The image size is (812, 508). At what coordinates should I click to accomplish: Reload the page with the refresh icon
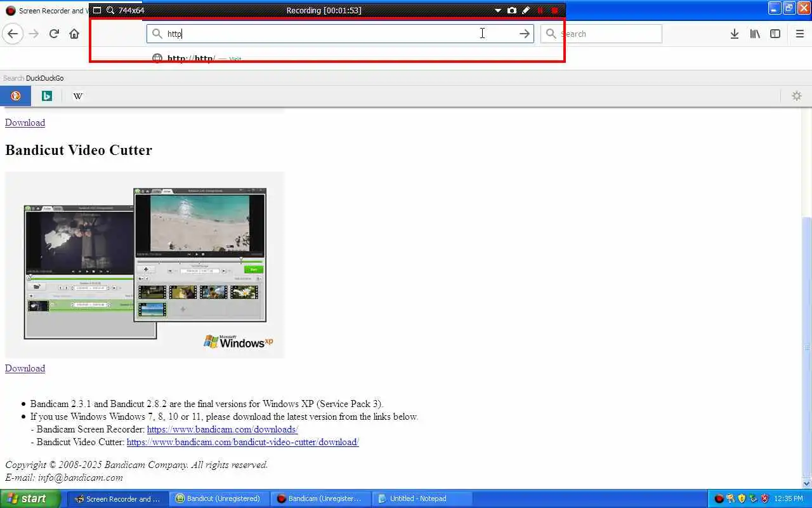[54, 34]
